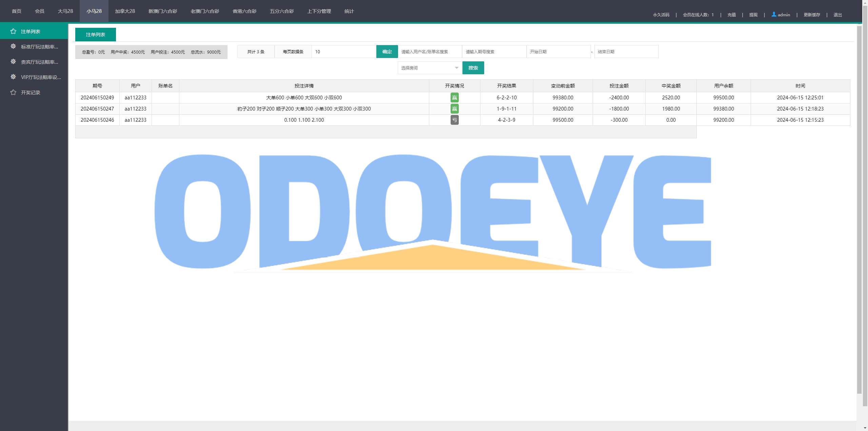
Task: Click 永久活码 link in header
Action: click(x=661, y=15)
